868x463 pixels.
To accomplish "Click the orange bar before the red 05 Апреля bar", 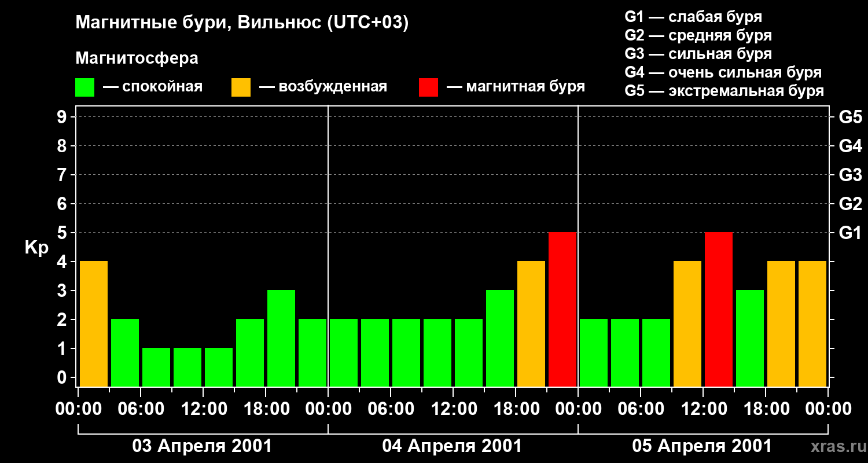I will [687, 324].
